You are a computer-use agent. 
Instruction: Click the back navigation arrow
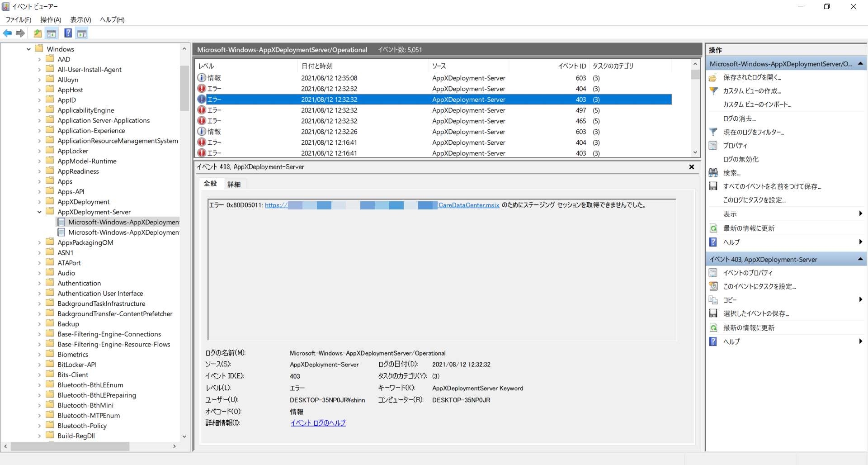pyautogui.click(x=7, y=33)
